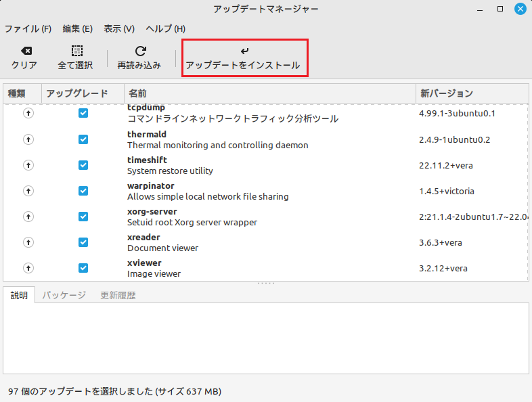Viewport: 532px width, 402px height.
Task: Select the tcpdump package name
Action: pyautogui.click(x=146, y=108)
